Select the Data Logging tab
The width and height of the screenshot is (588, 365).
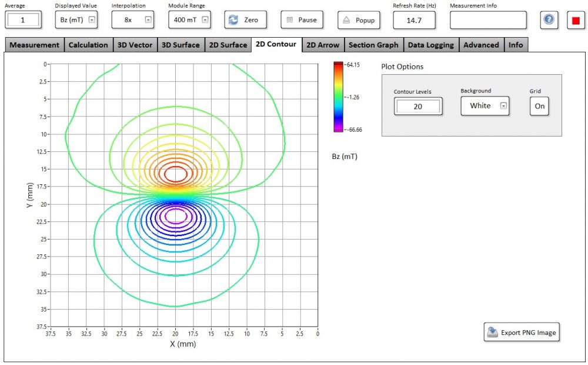(x=431, y=45)
